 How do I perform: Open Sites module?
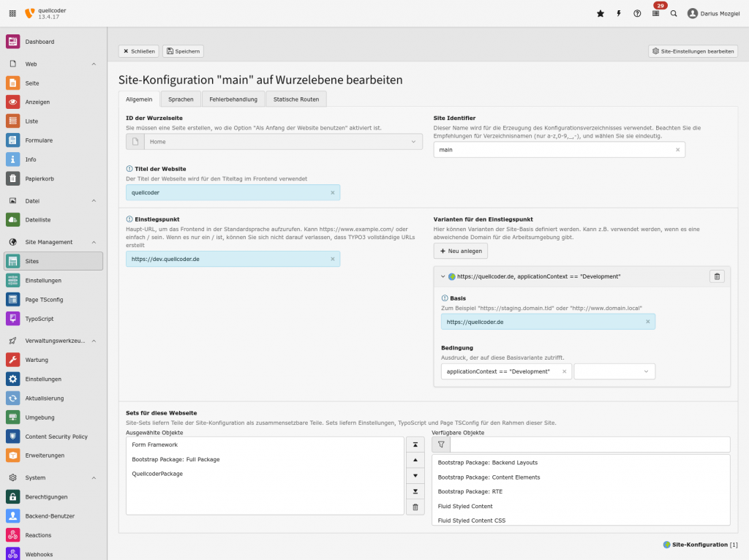click(x=53, y=261)
